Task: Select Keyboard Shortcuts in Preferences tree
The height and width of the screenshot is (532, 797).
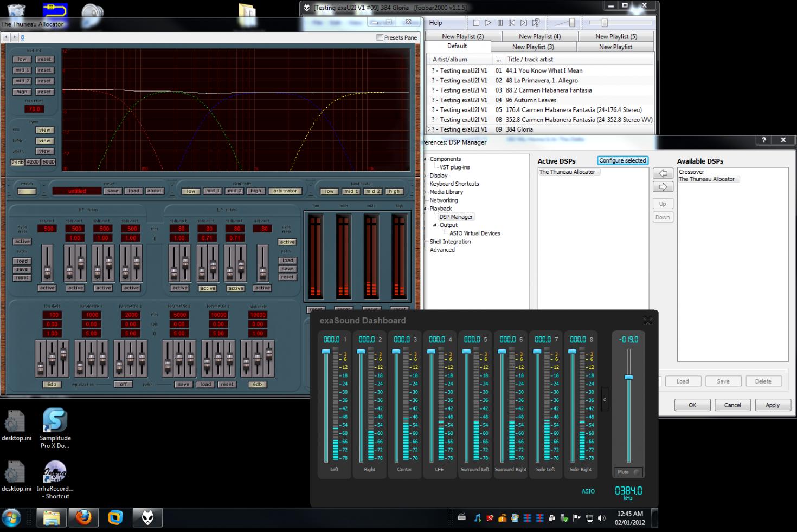Action: point(454,184)
